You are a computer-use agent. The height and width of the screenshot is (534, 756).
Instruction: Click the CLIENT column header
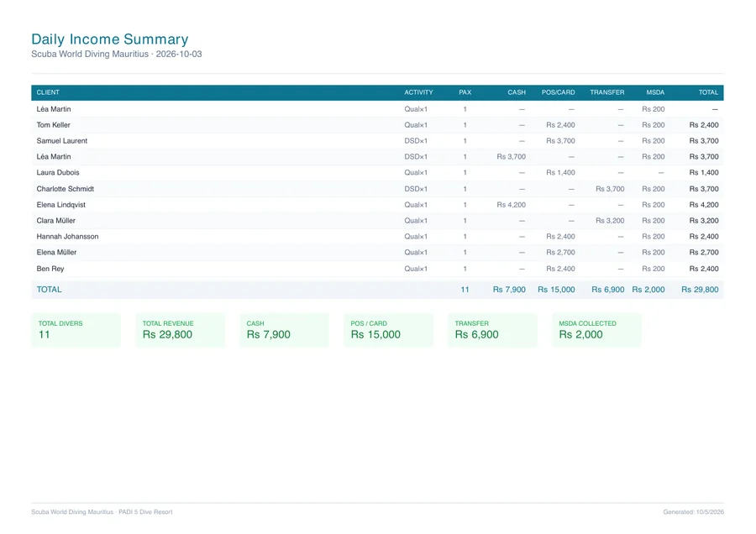48,92
